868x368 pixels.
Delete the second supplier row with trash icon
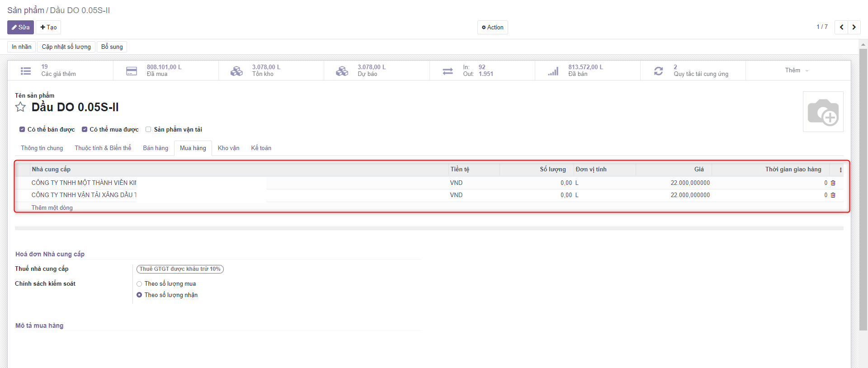(833, 195)
